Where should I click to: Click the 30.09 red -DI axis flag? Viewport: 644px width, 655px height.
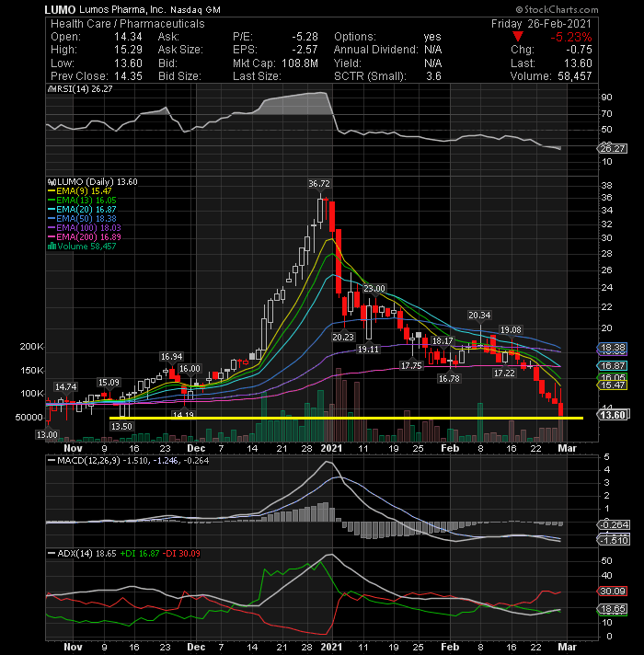[612, 592]
